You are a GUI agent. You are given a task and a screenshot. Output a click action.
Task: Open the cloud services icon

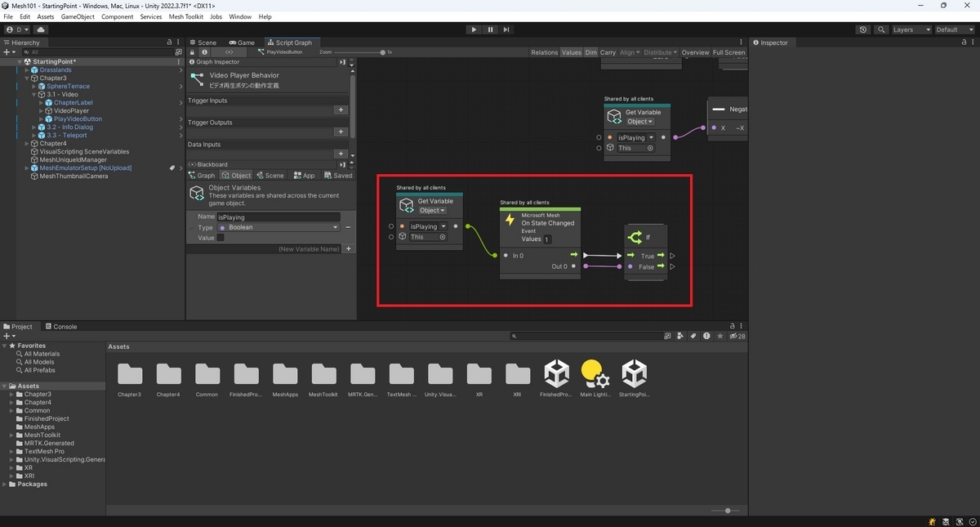[x=41, y=29]
